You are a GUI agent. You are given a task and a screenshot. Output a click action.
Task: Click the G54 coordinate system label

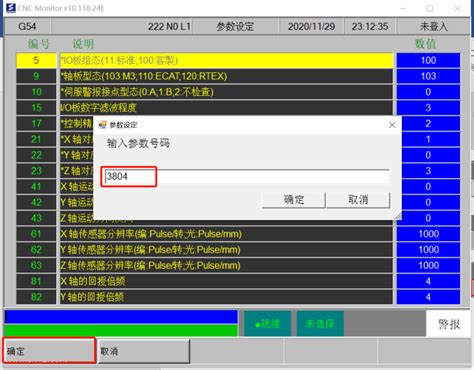[27, 26]
